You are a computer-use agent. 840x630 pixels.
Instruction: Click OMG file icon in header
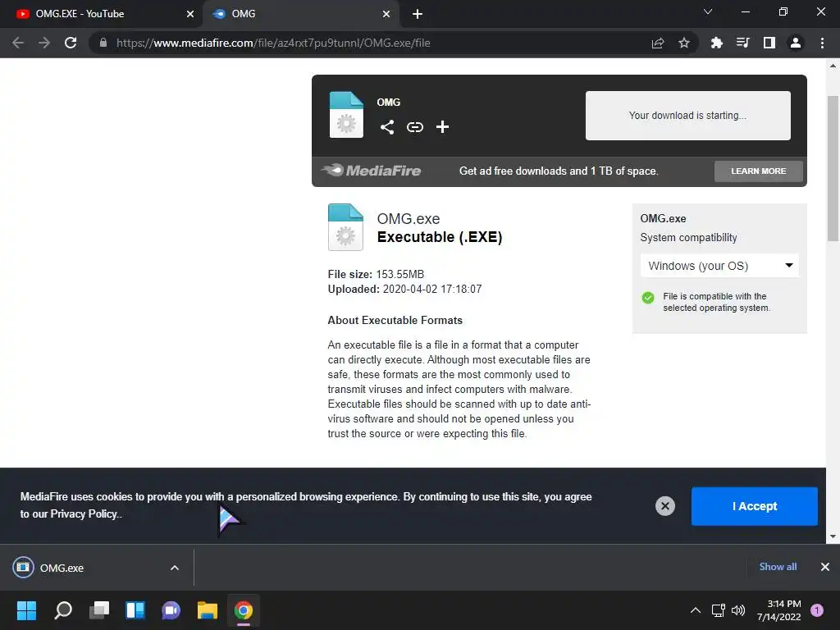tap(346, 115)
